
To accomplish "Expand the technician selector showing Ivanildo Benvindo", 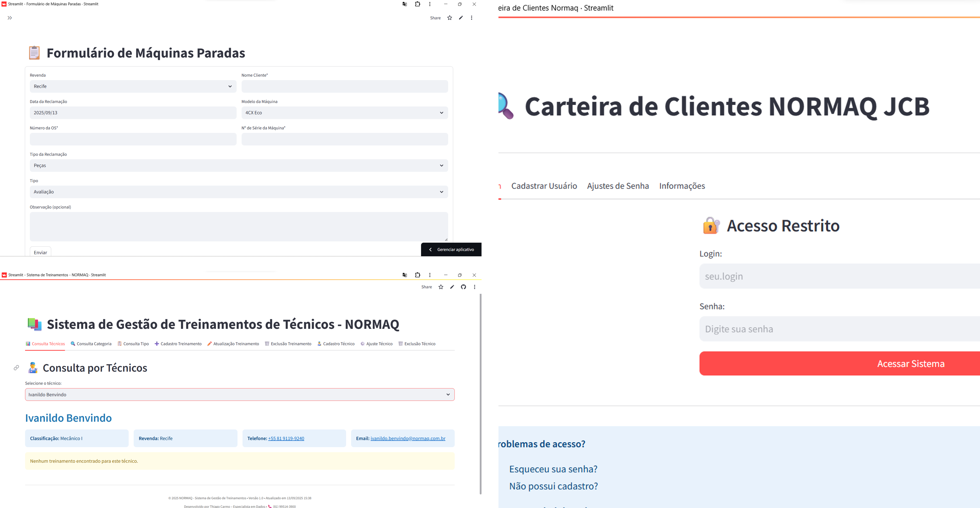I will coord(240,395).
